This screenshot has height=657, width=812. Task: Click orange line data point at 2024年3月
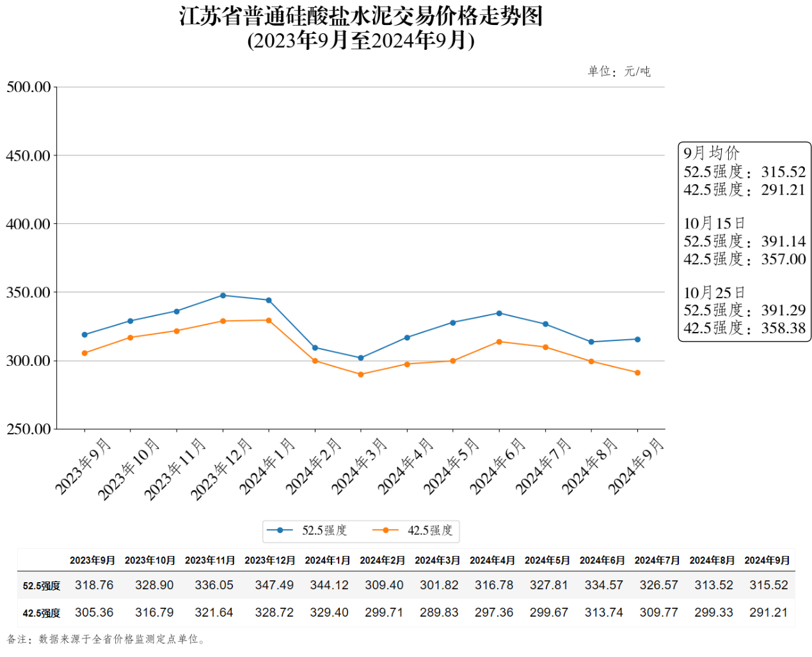click(x=361, y=374)
